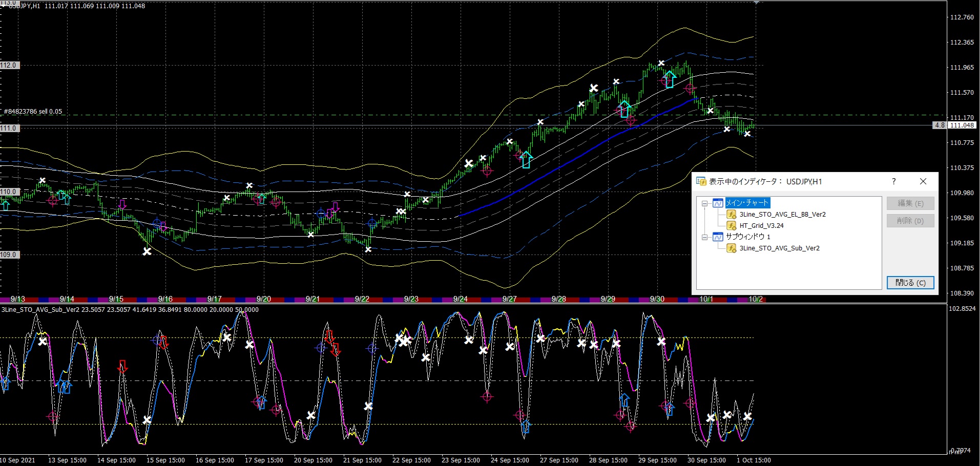Viewport: 980px width, 466px height.
Task: Click the #84823786 sell 0.05 order label
Action: [x=33, y=112]
